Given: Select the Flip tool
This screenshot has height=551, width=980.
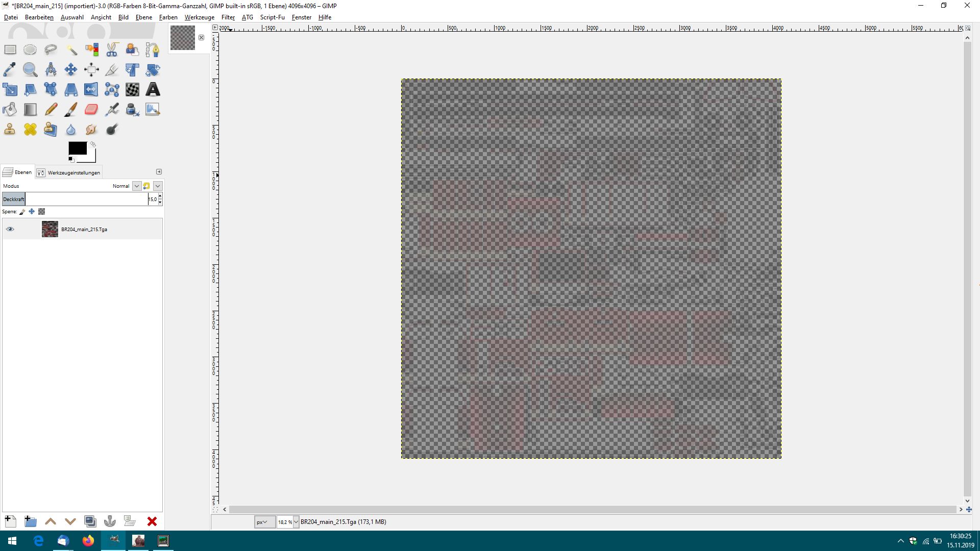Looking at the screenshot, I should [91, 89].
